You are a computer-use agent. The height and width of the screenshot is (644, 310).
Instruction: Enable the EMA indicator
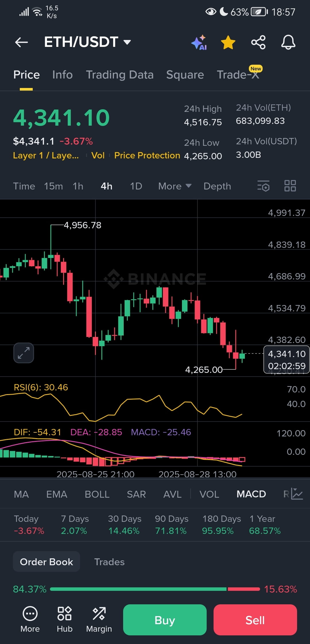pos(57,494)
